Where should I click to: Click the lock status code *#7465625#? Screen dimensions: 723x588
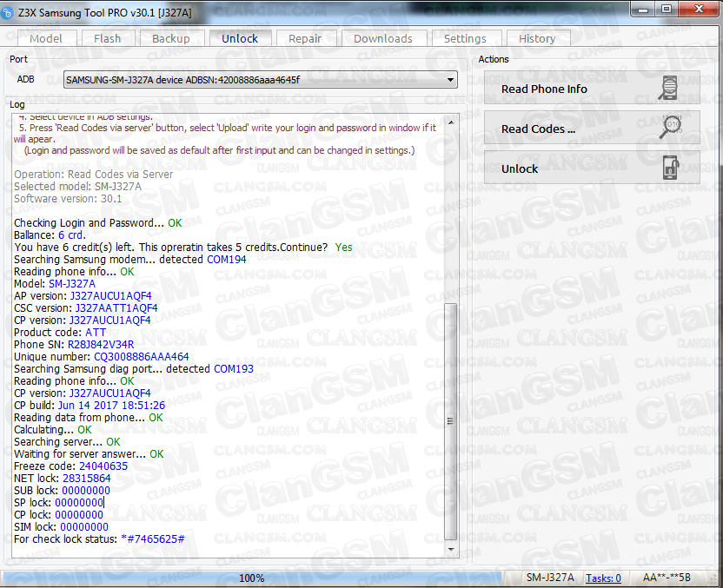(153, 539)
